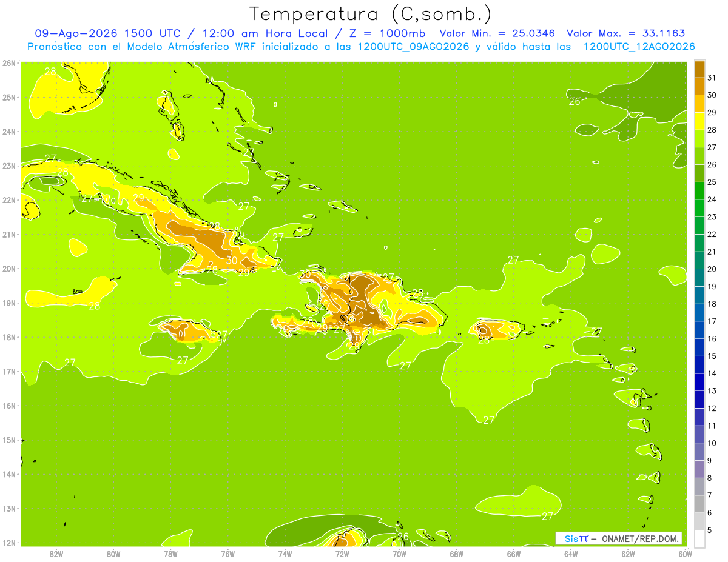Pick the gray swatch between 6 and 7
This screenshot has width=728, height=562.
pyautogui.click(x=699, y=504)
